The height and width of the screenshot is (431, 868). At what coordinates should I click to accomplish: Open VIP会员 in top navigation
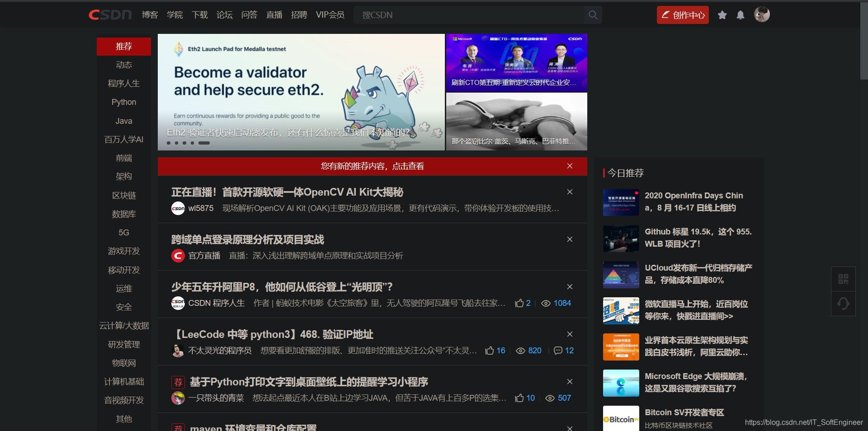click(330, 15)
